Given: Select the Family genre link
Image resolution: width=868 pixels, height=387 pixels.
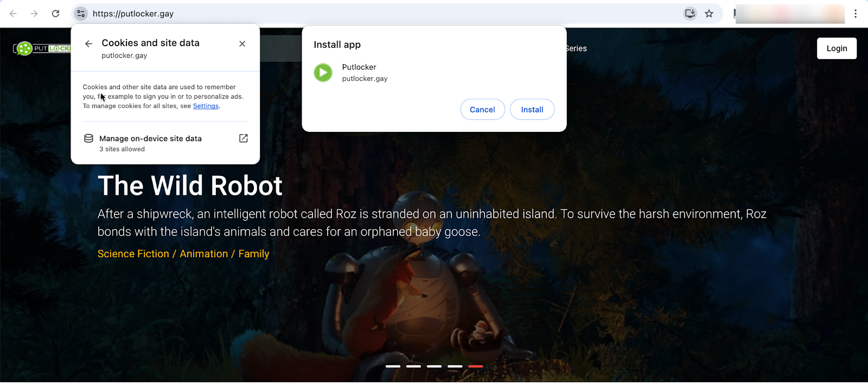Looking at the screenshot, I should click(254, 253).
